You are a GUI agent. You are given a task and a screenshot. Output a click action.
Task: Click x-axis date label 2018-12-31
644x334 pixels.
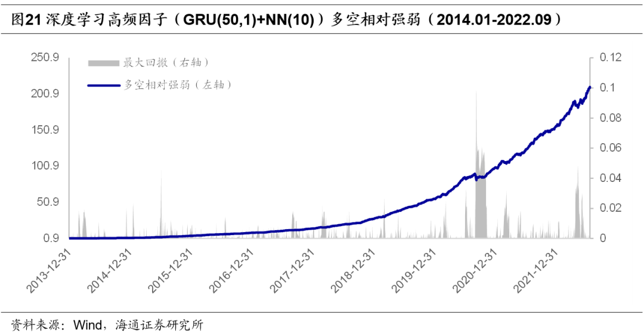[x=354, y=270]
